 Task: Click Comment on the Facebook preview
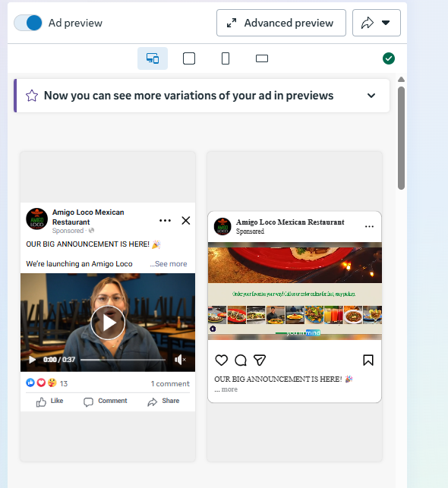tap(106, 401)
